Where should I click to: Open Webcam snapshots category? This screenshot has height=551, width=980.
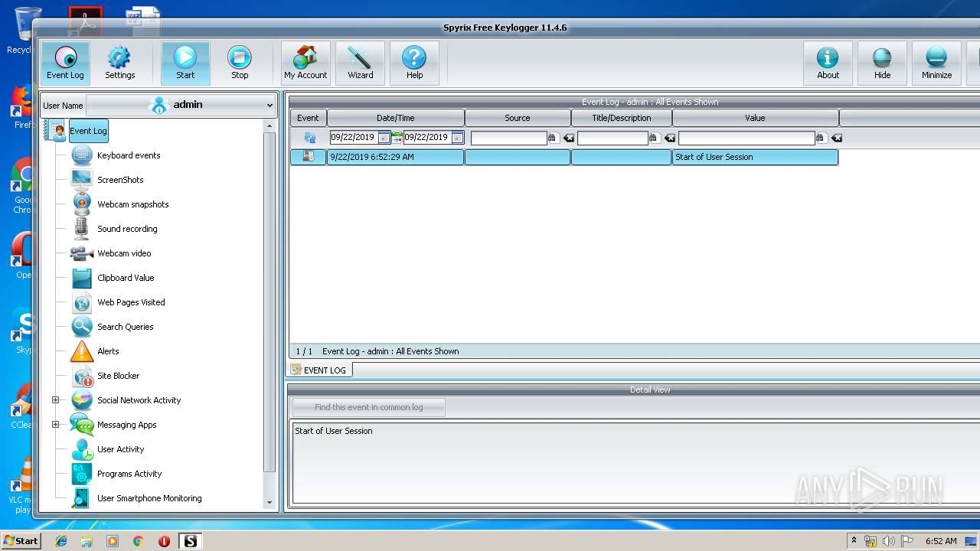pyautogui.click(x=132, y=204)
